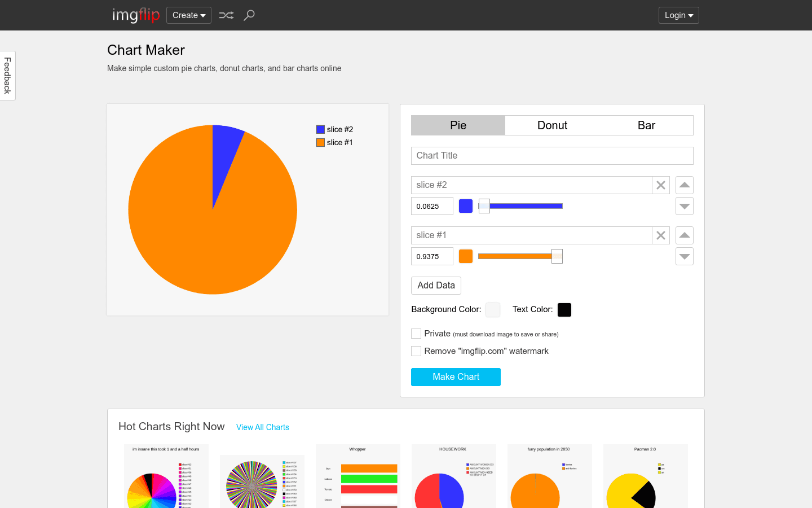This screenshot has height=508, width=812.
Task: Change slice #2's blue color swatch
Action: pos(465,205)
